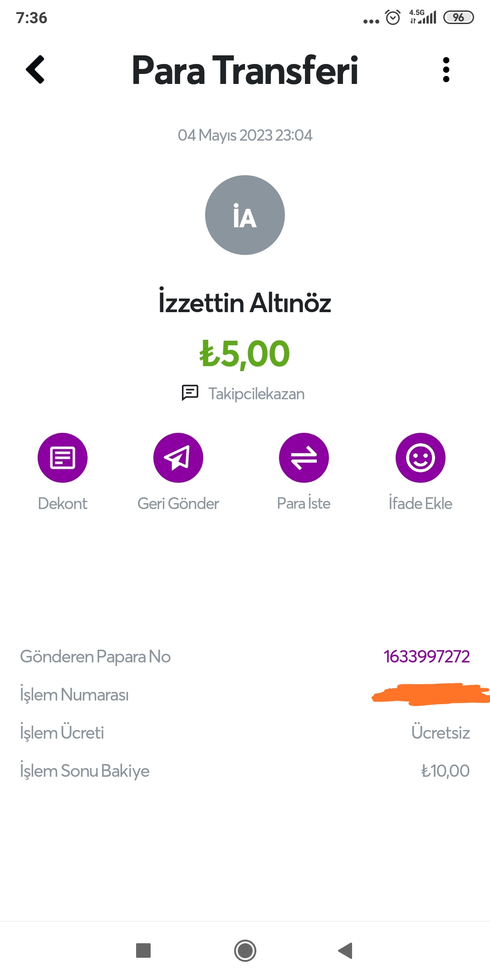Screen dimensions: 490x980
Task: Tap the İfade Ekle smiley icon
Action: [421, 458]
